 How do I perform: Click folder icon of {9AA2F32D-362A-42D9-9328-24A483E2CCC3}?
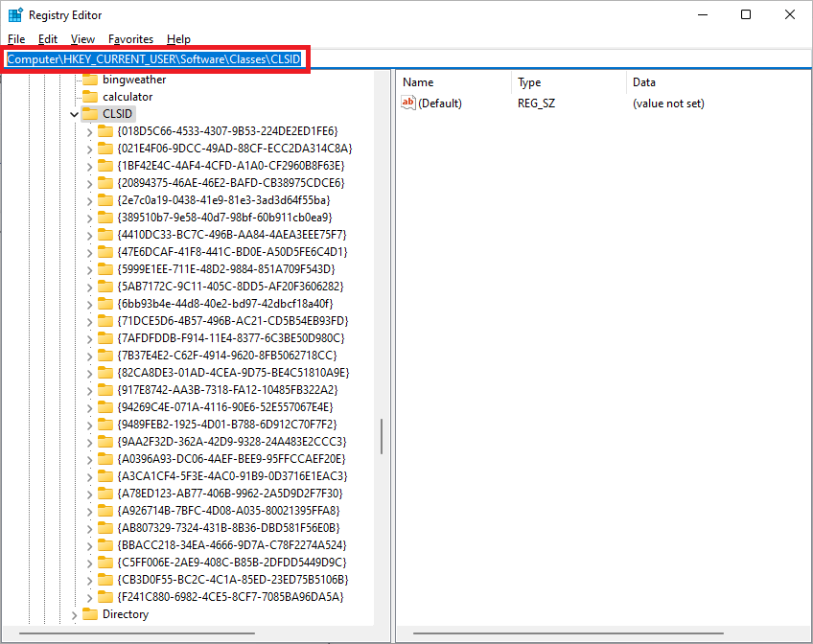click(x=105, y=442)
